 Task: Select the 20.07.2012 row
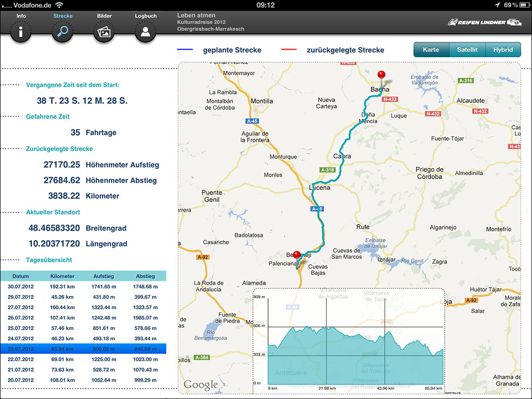tap(83, 380)
